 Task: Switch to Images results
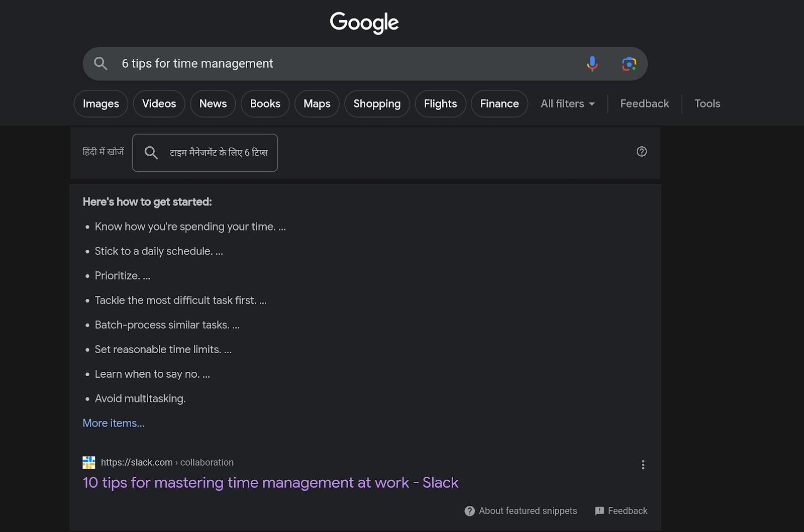pos(101,103)
